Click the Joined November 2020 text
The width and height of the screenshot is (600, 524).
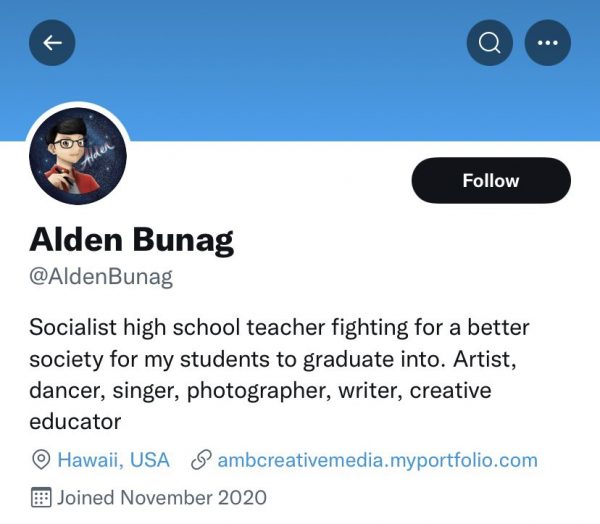coord(161,496)
